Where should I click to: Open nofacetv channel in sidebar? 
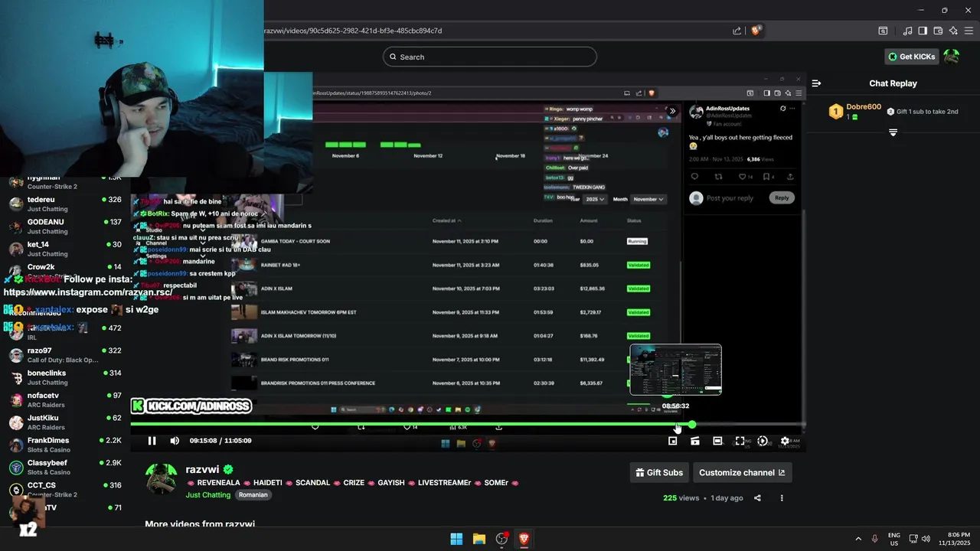(65, 400)
